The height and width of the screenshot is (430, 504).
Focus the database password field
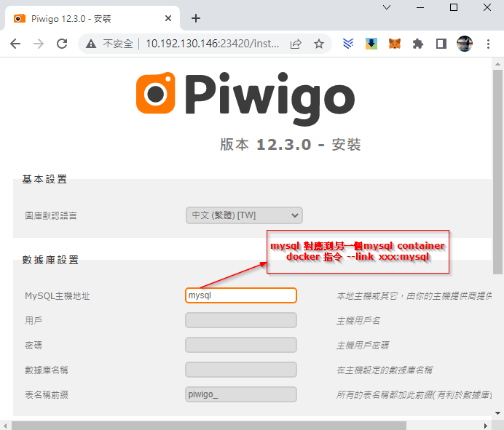coord(241,345)
